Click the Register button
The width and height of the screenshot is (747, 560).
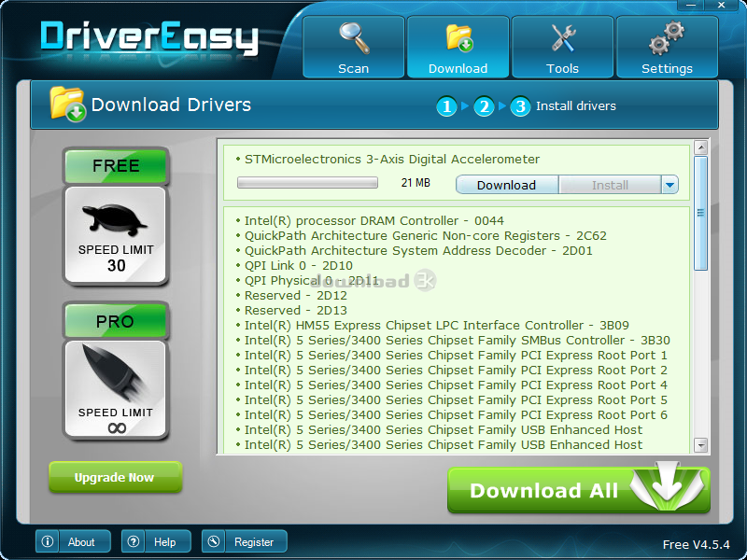245,541
